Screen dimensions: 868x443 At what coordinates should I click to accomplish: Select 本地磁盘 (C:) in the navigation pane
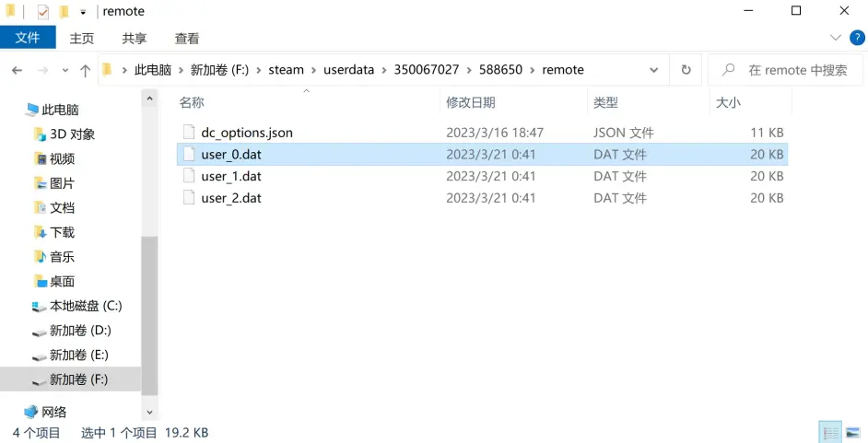tap(85, 306)
